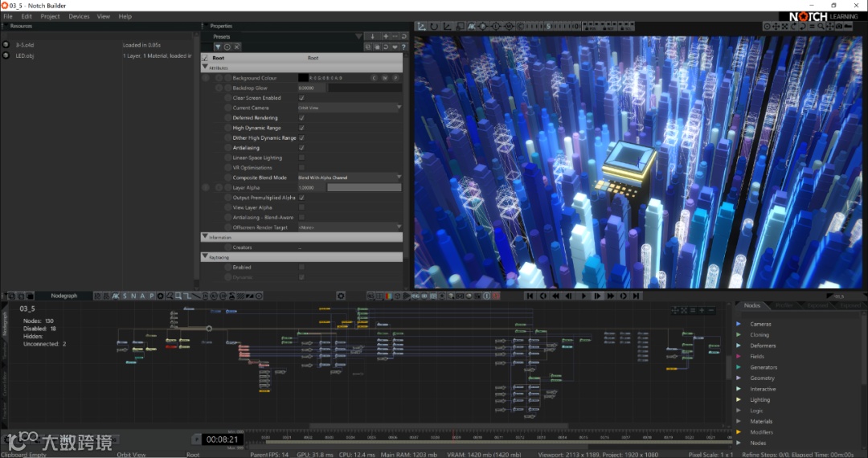
Task: Open the Project menu
Action: point(50,17)
